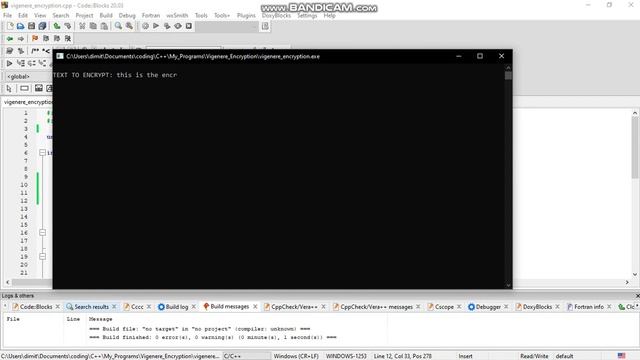Collapse the code fold at line 16
The image size is (640, 360).
(42, 232)
